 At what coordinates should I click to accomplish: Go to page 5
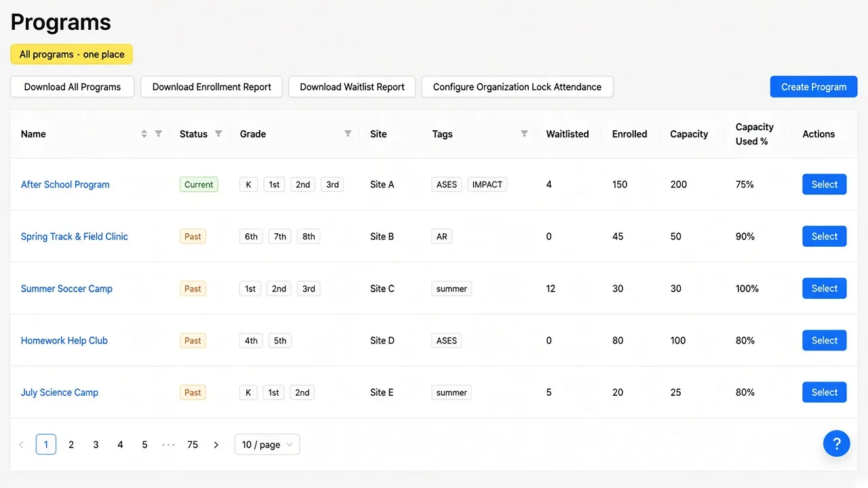click(144, 445)
